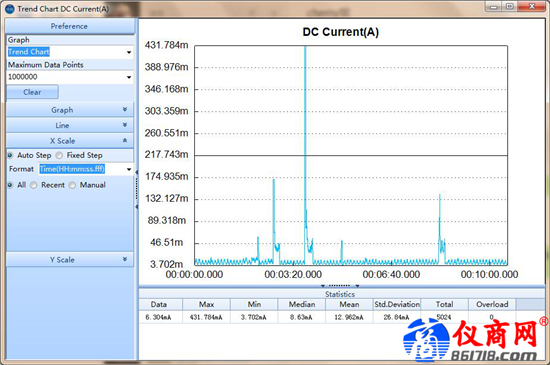Click the Preference panel header
Image resolution: width=550 pixels, height=365 pixels.
69,26
